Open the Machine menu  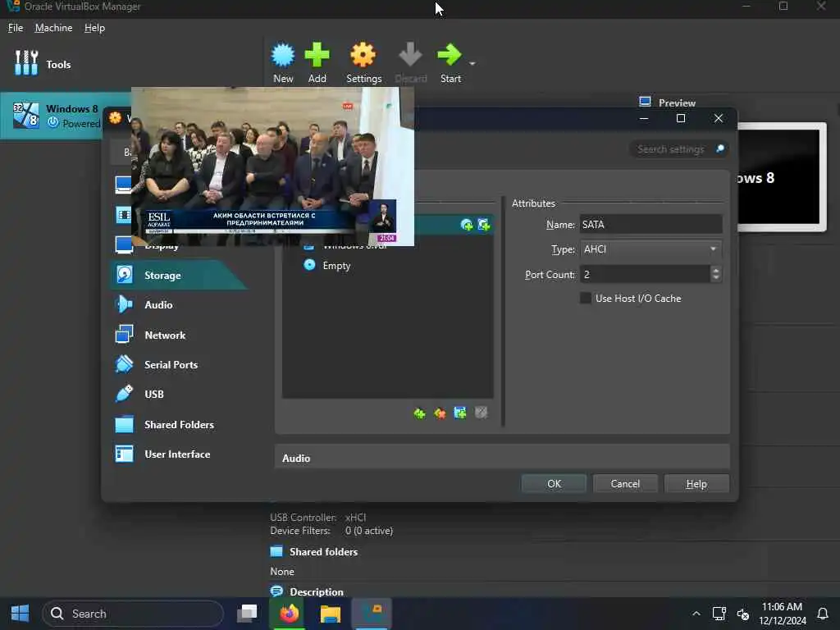click(53, 28)
